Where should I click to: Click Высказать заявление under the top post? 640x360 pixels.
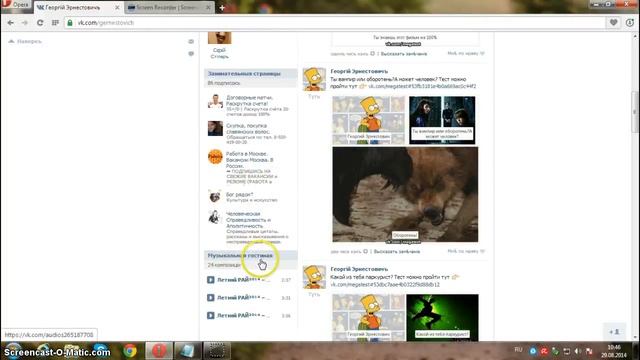pyautogui.click(x=404, y=53)
